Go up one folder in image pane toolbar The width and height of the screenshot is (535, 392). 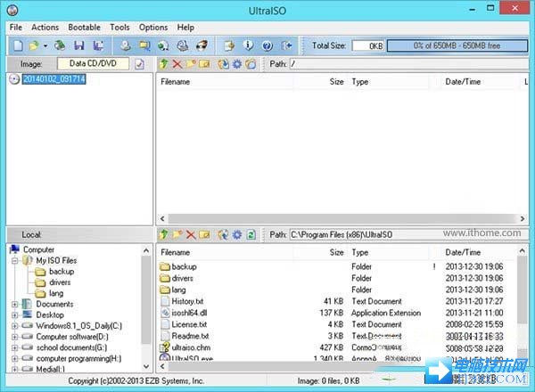click(163, 64)
